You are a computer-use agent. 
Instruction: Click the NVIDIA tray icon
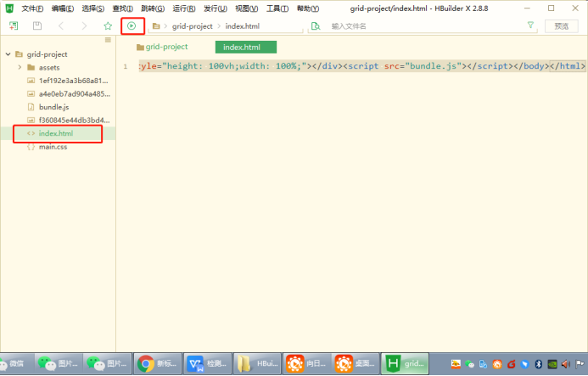pyautogui.click(x=552, y=363)
